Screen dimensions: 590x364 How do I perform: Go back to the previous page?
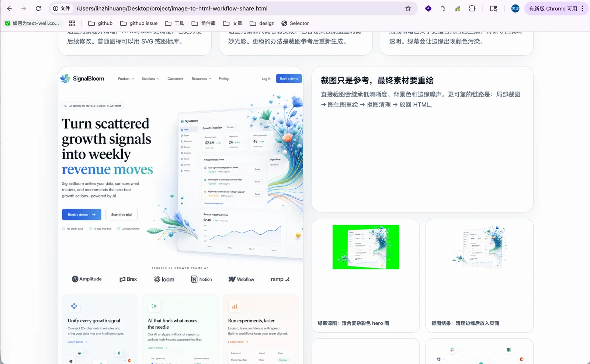(10, 8)
